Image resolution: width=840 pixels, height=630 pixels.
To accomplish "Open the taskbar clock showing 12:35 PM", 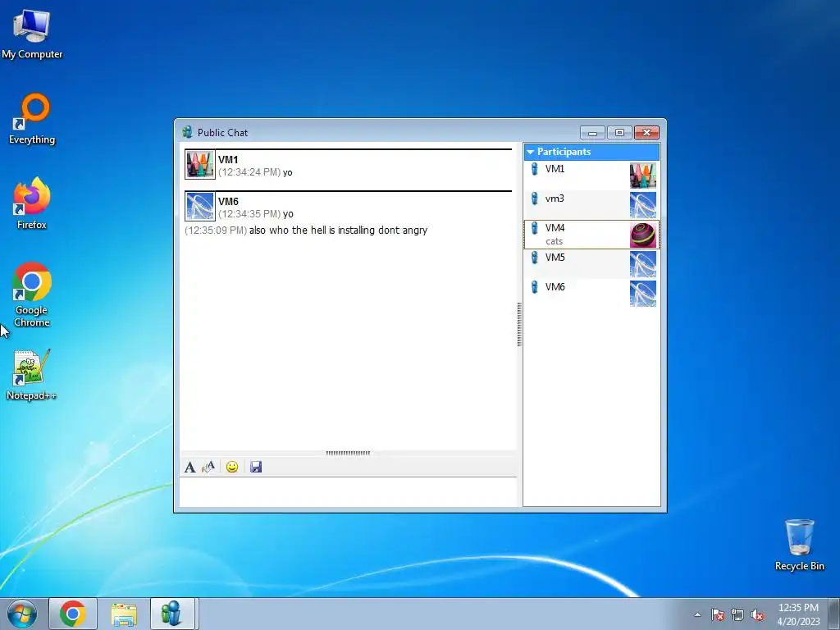I will point(798,614).
